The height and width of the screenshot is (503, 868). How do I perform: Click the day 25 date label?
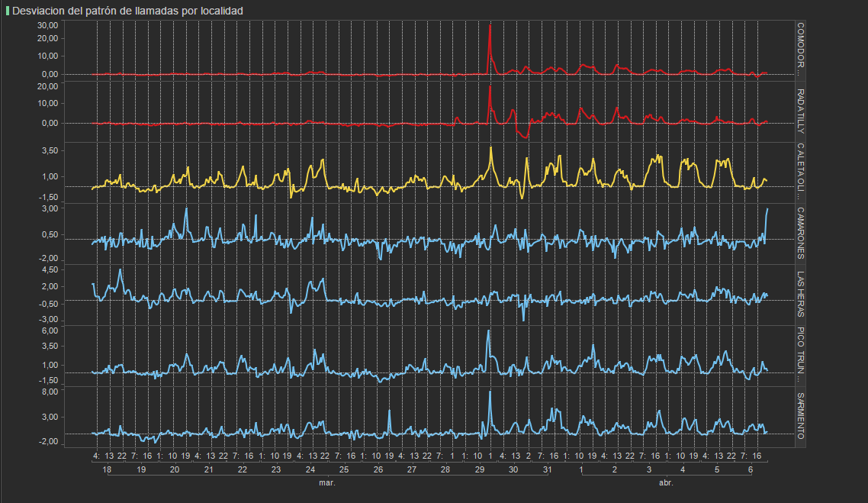click(344, 469)
